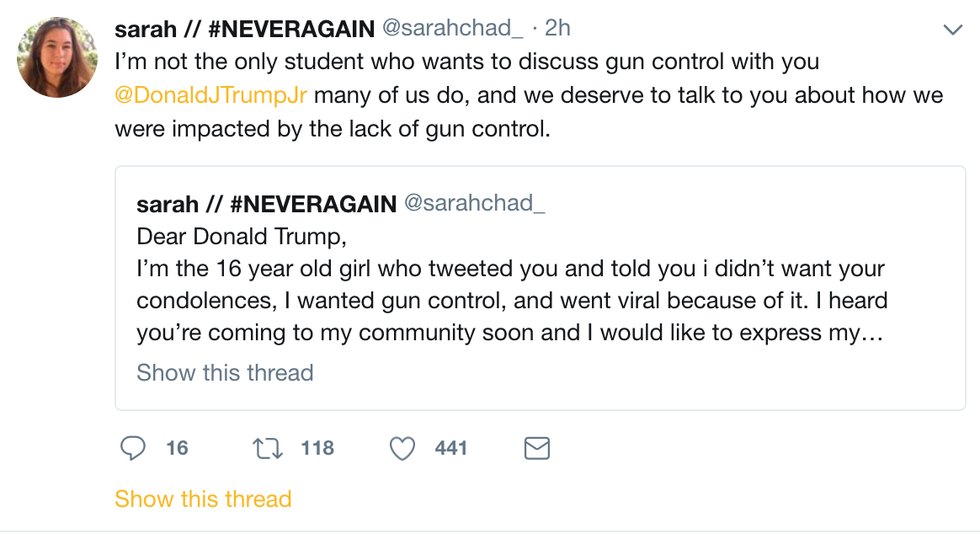The width and height of the screenshot is (980, 534).
Task: Click the tweet author's profile avatar
Action: 57,57
